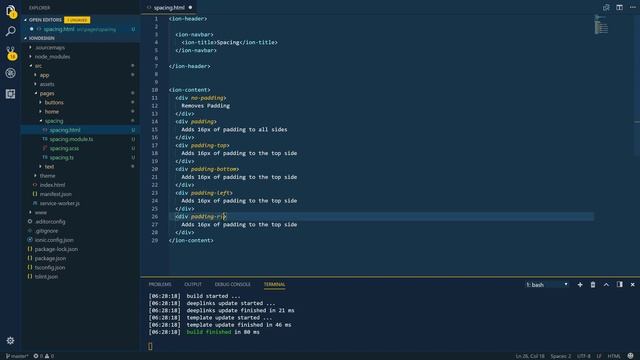Click the errors and warnings count in status bar

click(x=44, y=356)
